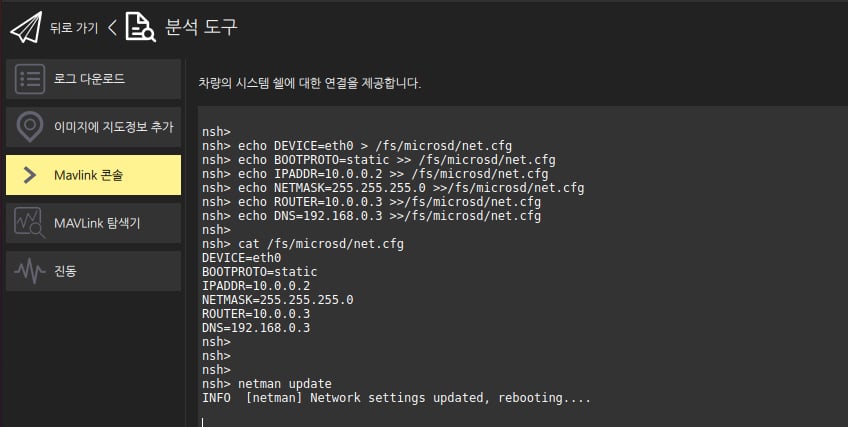848x427 pixels.
Task: Click the system shell description text
Action: click(x=309, y=83)
